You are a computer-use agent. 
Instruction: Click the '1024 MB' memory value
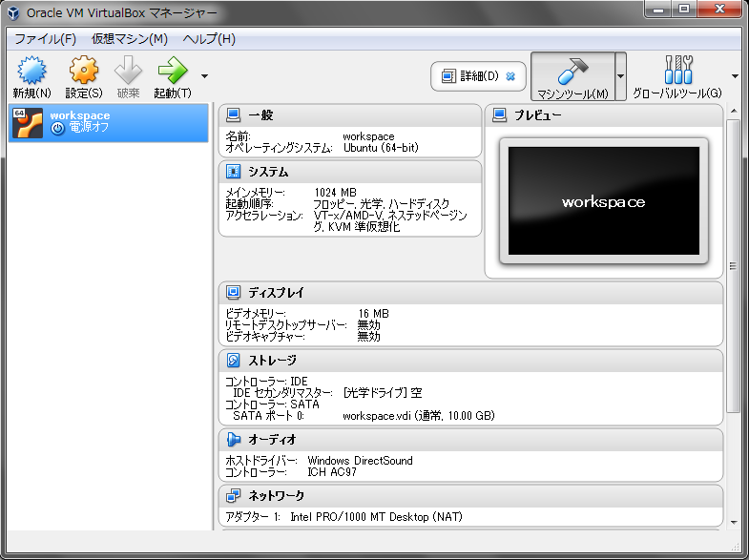(335, 193)
